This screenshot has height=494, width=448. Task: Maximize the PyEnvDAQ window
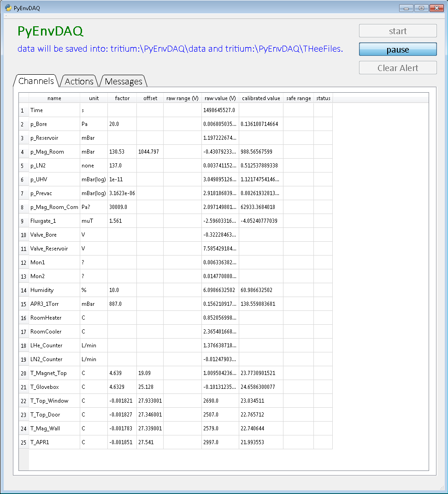421,8
